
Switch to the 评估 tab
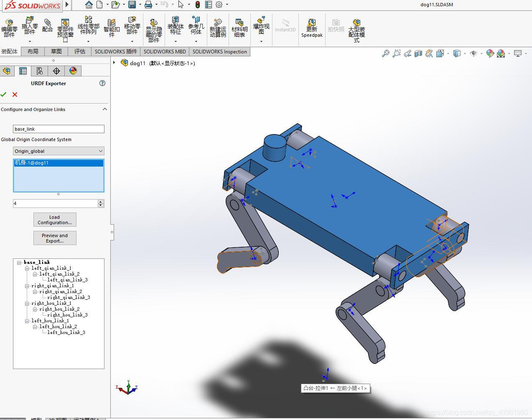[79, 51]
